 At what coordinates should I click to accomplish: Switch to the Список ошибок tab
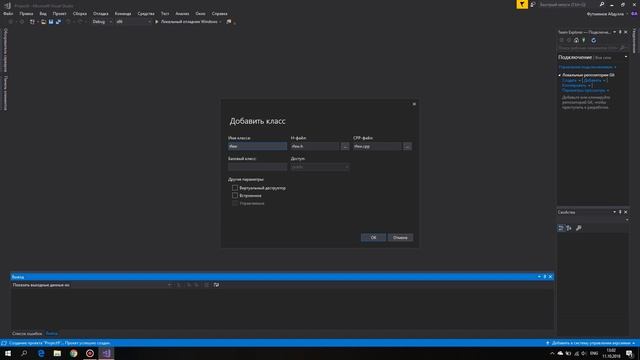(x=27, y=333)
